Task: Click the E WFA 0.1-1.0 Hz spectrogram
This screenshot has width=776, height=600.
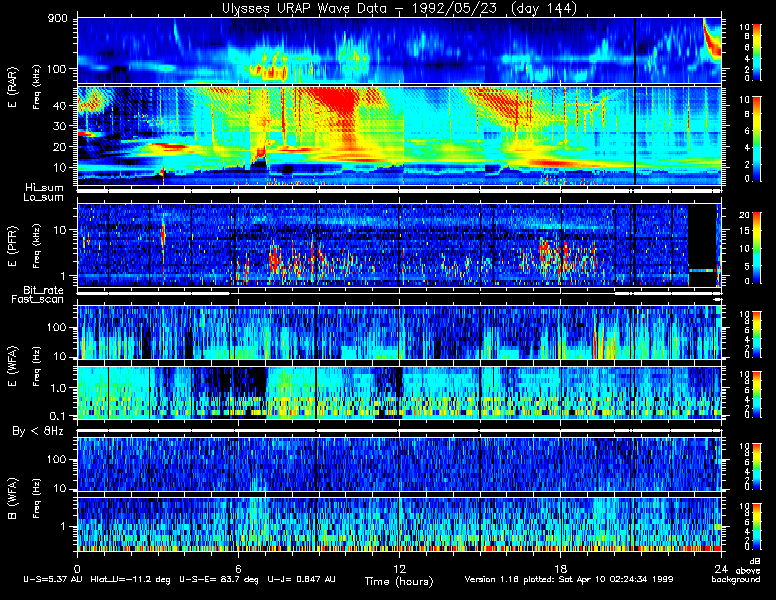Action: coord(399,393)
